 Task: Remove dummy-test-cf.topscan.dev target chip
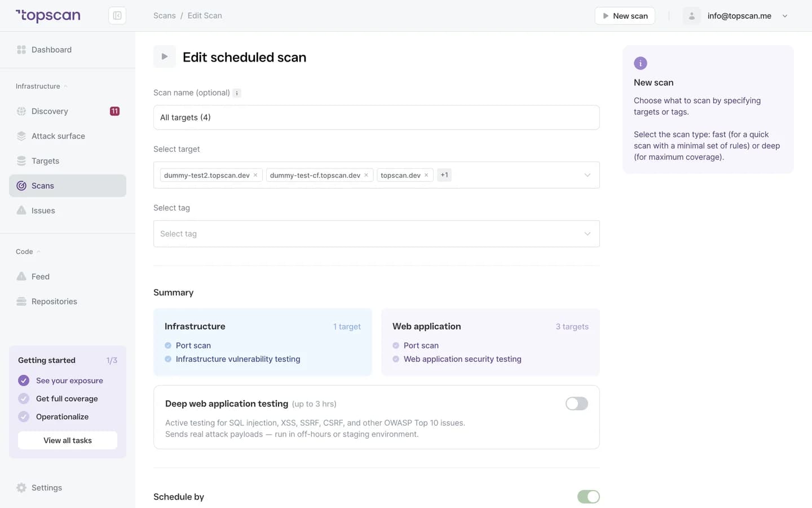click(366, 175)
